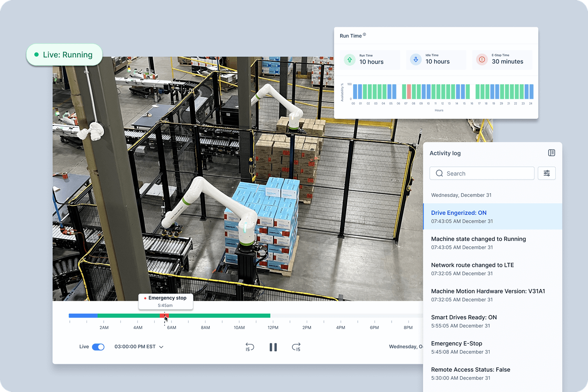The width and height of the screenshot is (588, 392).
Task: Click the red E-Stop Time alert icon
Action: [x=482, y=60]
